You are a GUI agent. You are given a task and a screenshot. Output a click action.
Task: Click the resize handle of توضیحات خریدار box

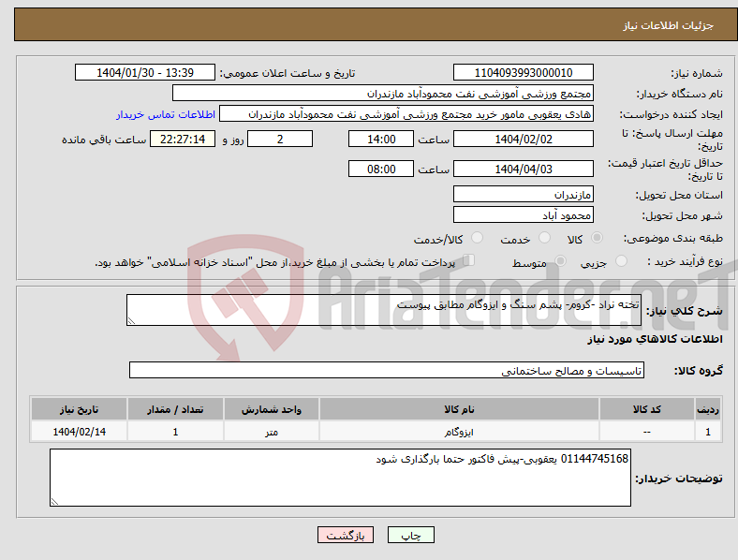click(54, 502)
